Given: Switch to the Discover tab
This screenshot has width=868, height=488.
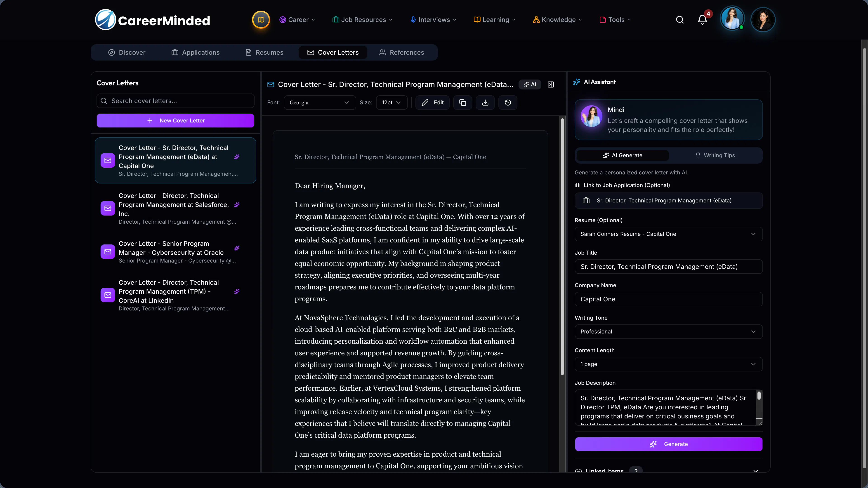Looking at the screenshot, I should [x=127, y=53].
